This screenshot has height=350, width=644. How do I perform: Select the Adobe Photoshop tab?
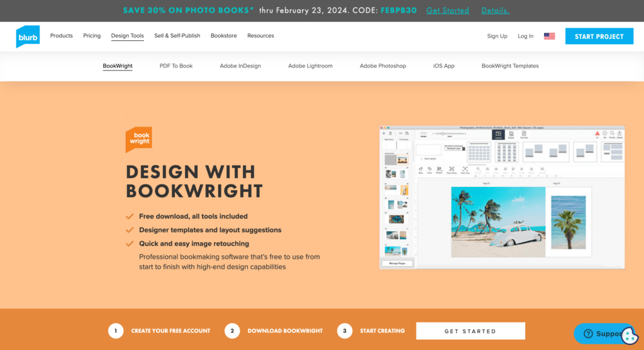[x=383, y=66]
